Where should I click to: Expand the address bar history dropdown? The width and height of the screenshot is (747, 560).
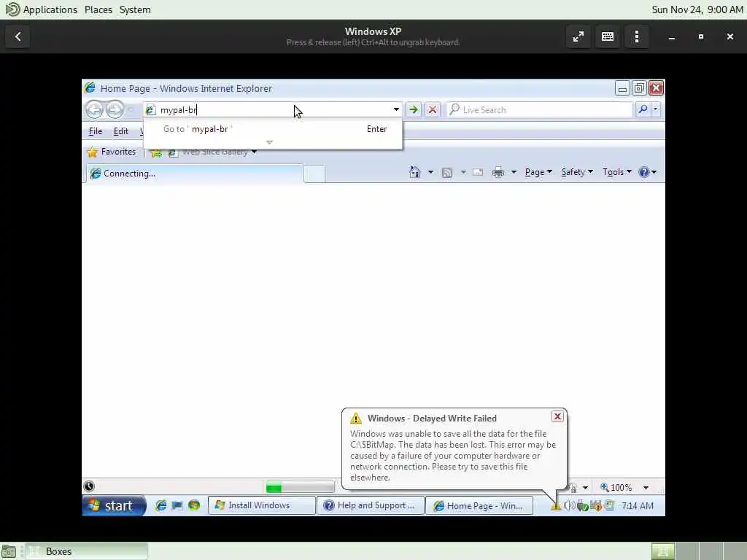pyautogui.click(x=396, y=109)
